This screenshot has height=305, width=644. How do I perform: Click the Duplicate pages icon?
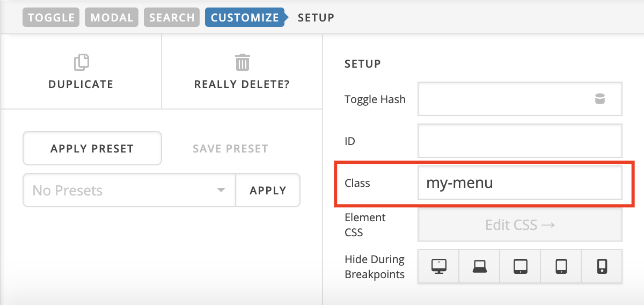coord(81,62)
